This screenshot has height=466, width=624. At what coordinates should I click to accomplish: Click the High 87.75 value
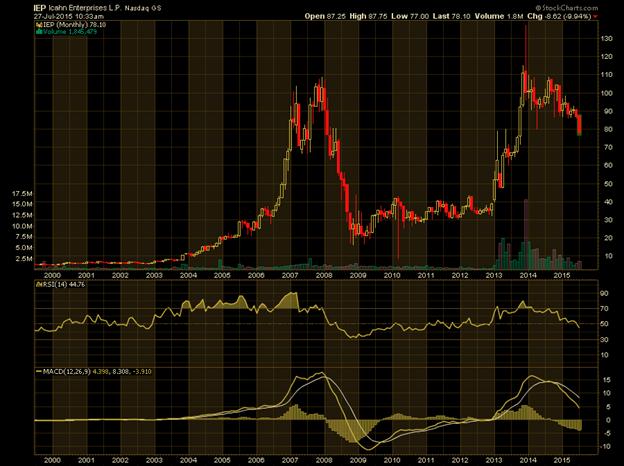point(369,16)
